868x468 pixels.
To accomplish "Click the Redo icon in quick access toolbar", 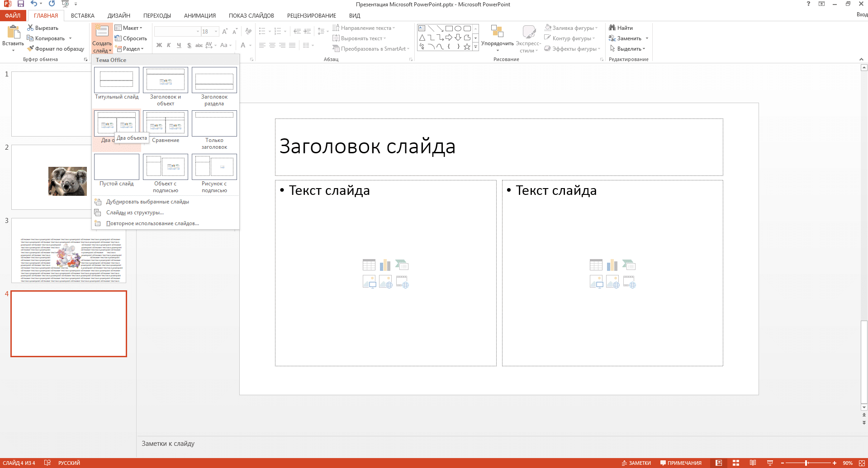I will click(52, 4).
